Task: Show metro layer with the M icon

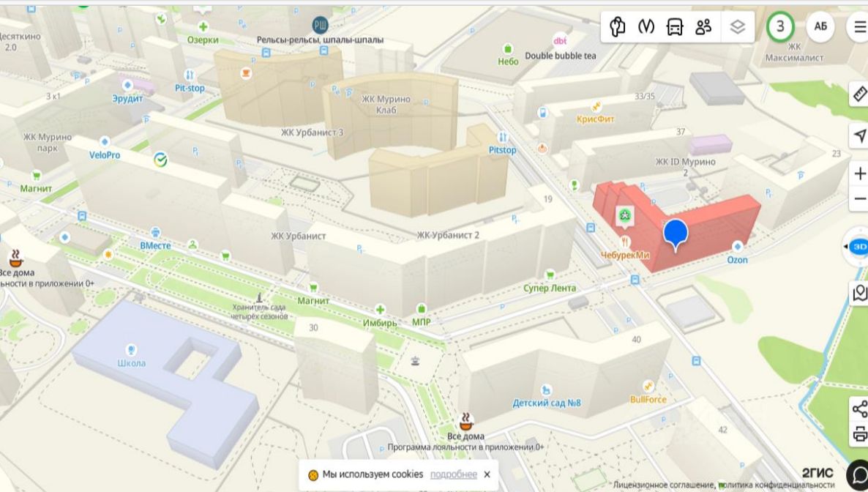Action: point(646,26)
